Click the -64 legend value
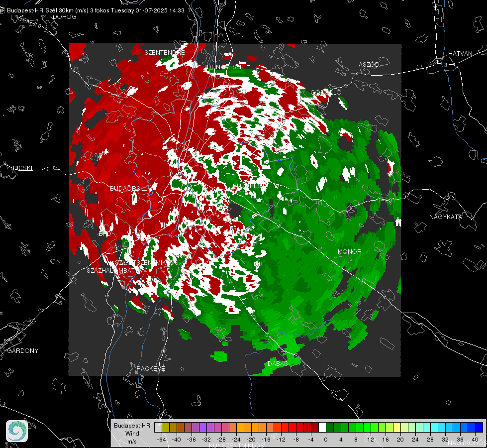 pyautogui.click(x=161, y=440)
